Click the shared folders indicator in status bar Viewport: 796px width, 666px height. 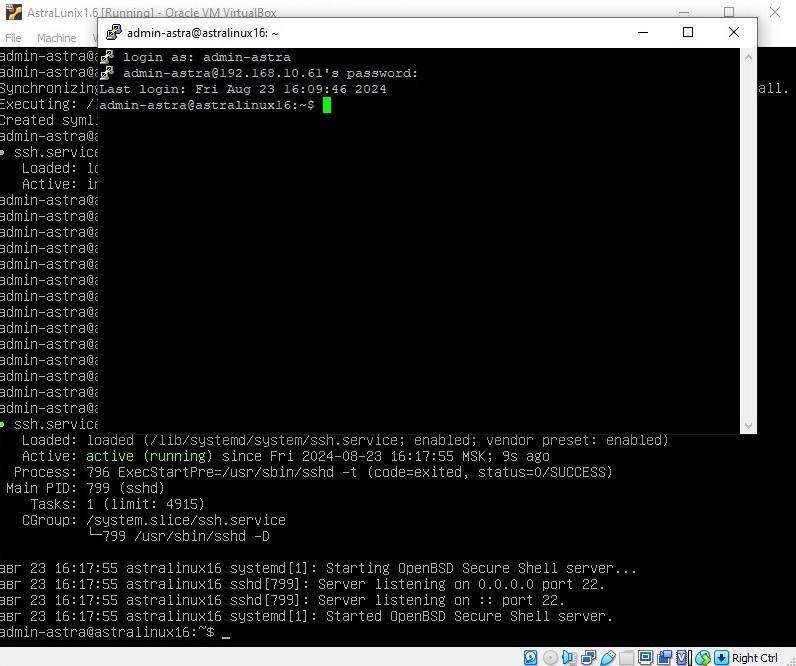click(x=626, y=657)
